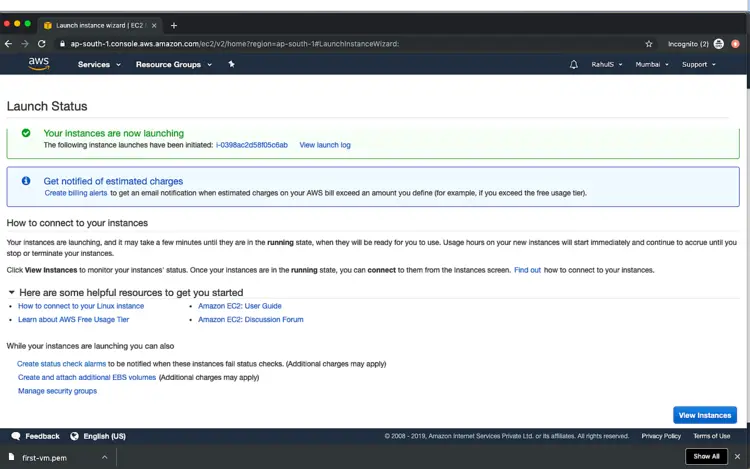Open a new browser tab with plus
The width and height of the screenshot is (750, 469).
point(174,25)
